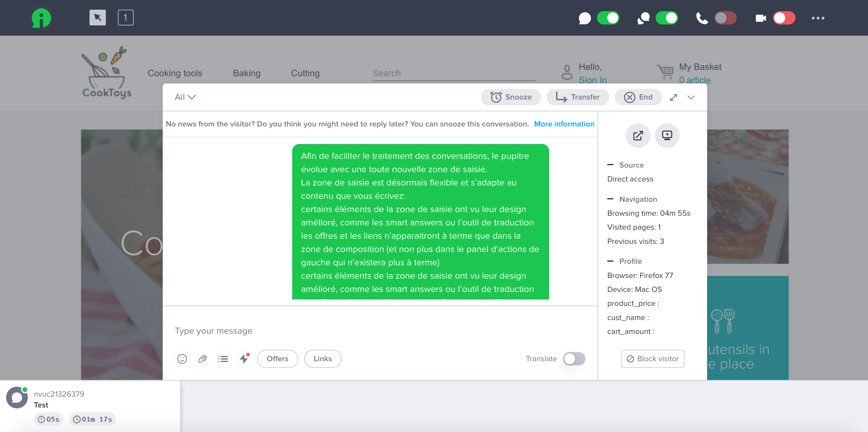Image resolution: width=868 pixels, height=432 pixels.
Task: Click the 01m 17s duration badge
Action: click(x=92, y=419)
